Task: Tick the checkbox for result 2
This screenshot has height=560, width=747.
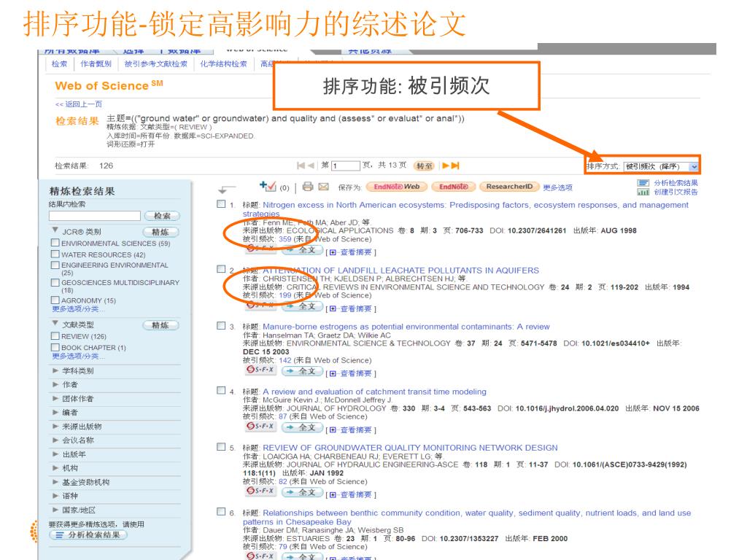Action: (x=221, y=269)
